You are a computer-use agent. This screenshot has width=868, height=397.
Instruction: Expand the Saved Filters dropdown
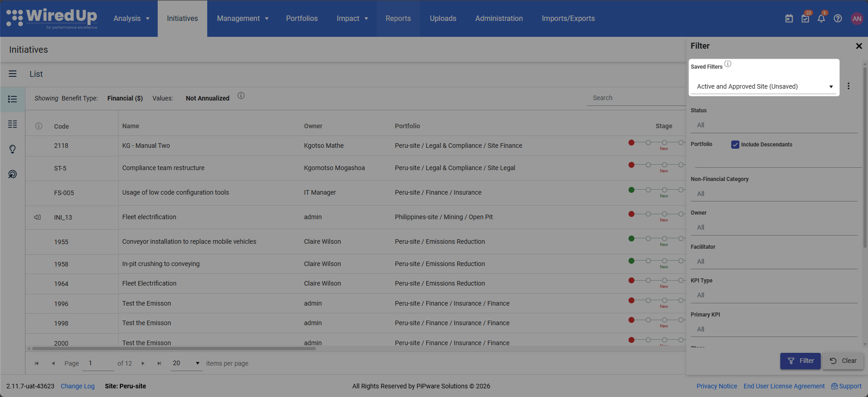(764, 86)
